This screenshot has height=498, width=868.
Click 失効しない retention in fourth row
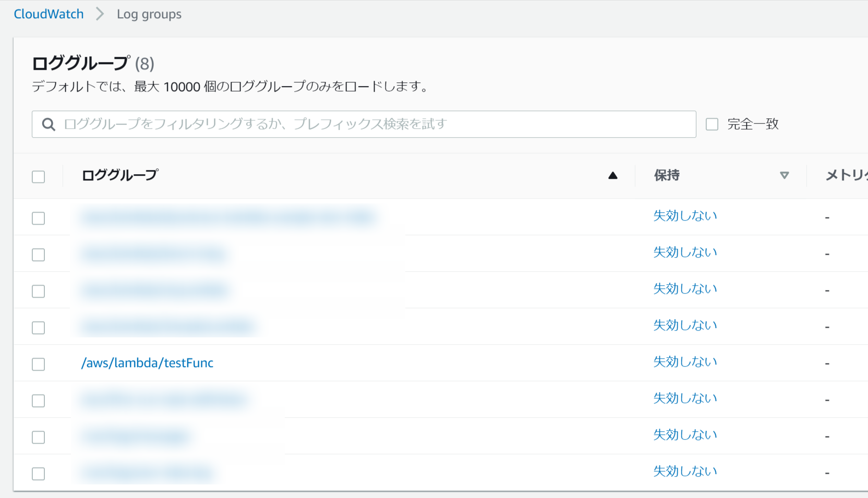(685, 325)
